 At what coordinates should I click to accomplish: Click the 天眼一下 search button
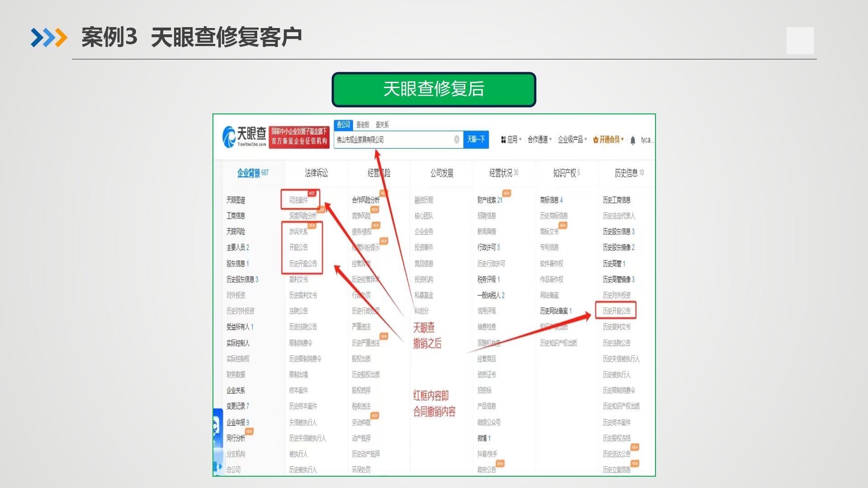(476, 140)
